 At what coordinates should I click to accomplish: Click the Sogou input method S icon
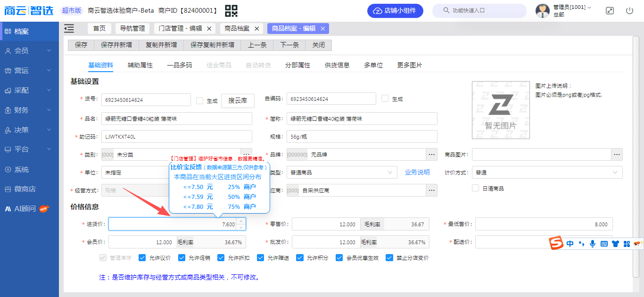point(557,243)
